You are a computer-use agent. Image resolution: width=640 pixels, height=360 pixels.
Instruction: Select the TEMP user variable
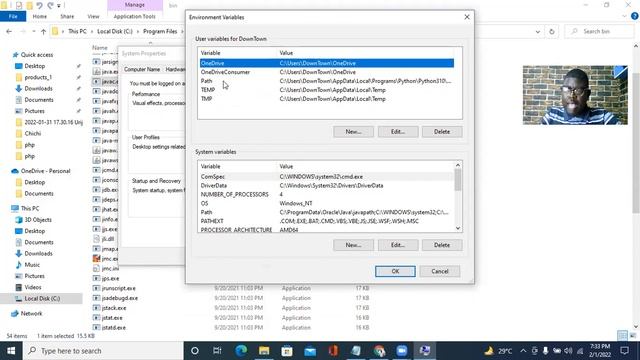[327, 90]
